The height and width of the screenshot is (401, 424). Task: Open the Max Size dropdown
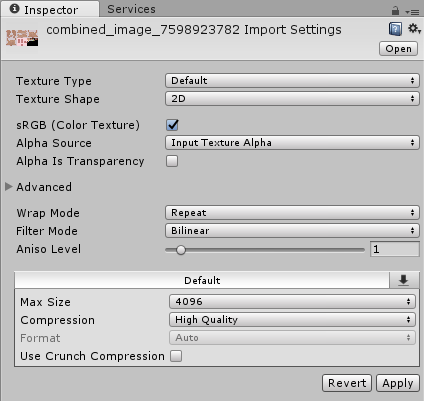[x=292, y=302]
